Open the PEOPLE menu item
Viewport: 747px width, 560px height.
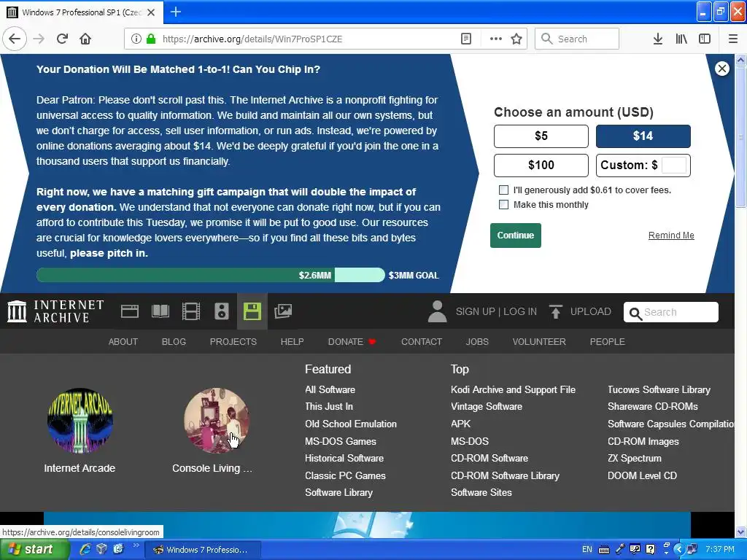608,342
